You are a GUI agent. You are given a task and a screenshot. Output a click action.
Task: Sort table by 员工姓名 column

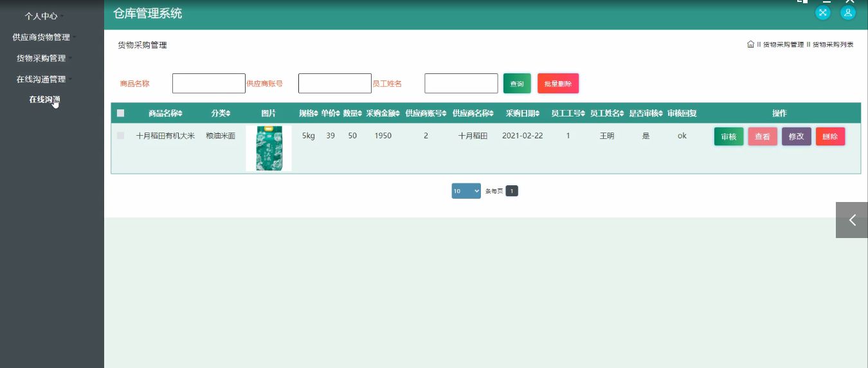(x=607, y=113)
